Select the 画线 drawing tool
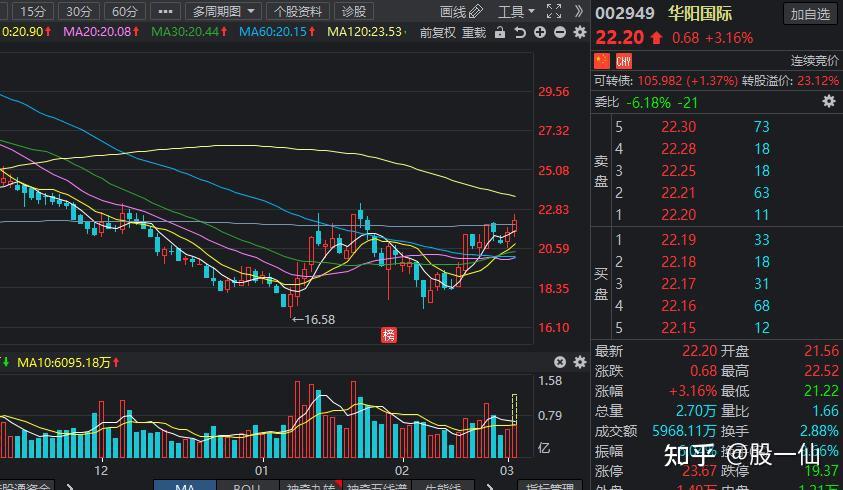 (x=461, y=12)
